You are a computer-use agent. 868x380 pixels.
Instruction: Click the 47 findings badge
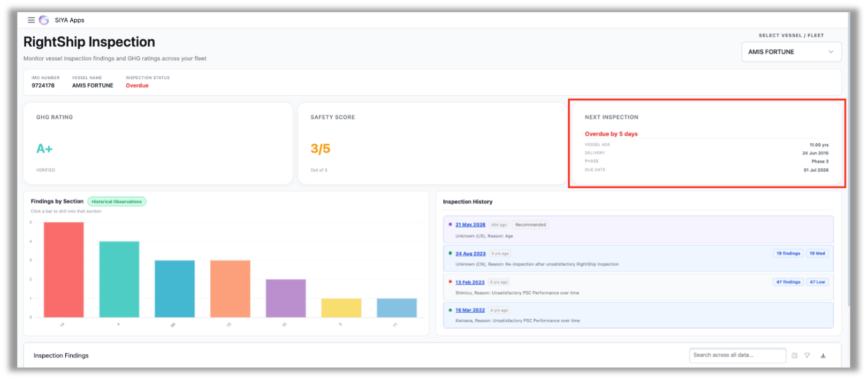coord(788,282)
